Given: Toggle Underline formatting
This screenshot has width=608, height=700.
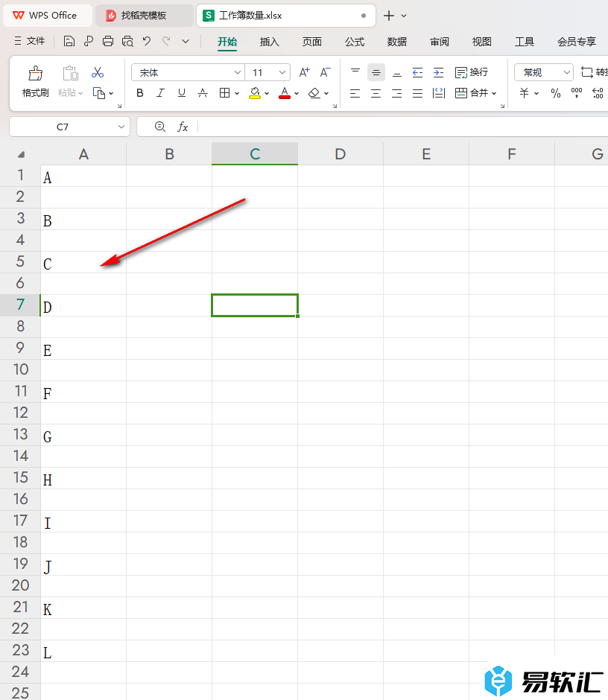Looking at the screenshot, I should point(181,93).
